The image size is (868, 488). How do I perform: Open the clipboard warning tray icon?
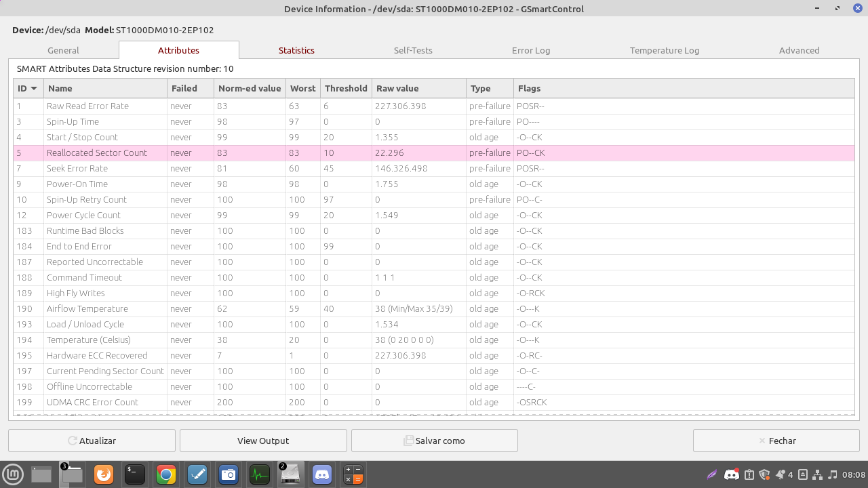[x=749, y=474]
